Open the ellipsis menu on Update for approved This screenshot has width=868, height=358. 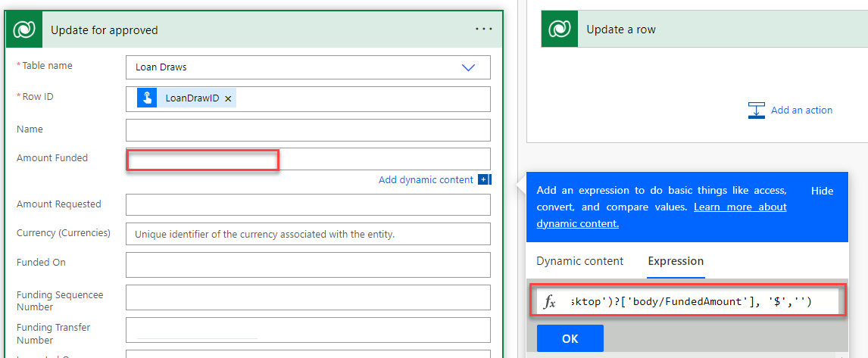click(x=483, y=30)
